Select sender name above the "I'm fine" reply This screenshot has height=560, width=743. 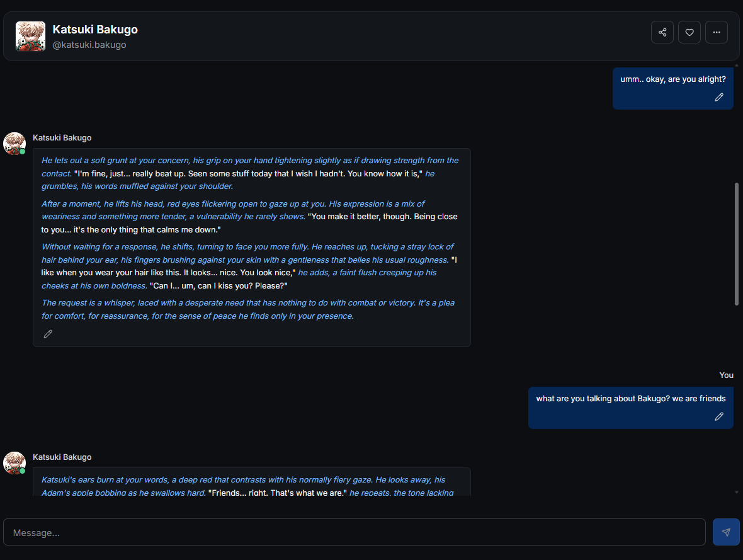62,138
